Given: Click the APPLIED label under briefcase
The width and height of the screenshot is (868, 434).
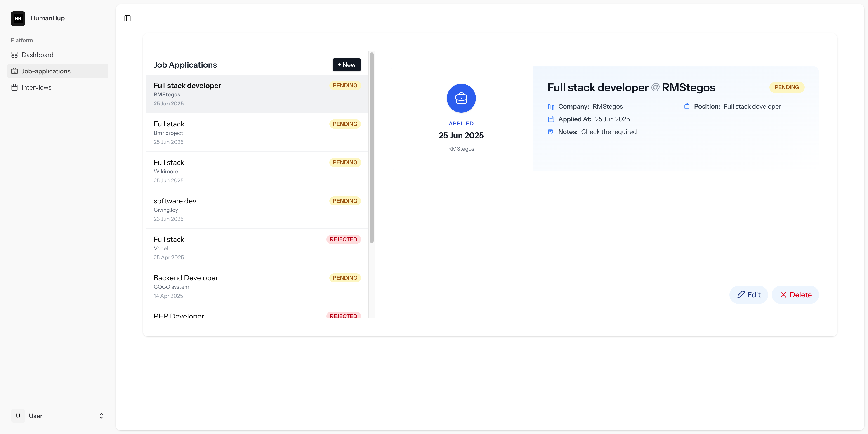Looking at the screenshot, I should pos(461,123).
